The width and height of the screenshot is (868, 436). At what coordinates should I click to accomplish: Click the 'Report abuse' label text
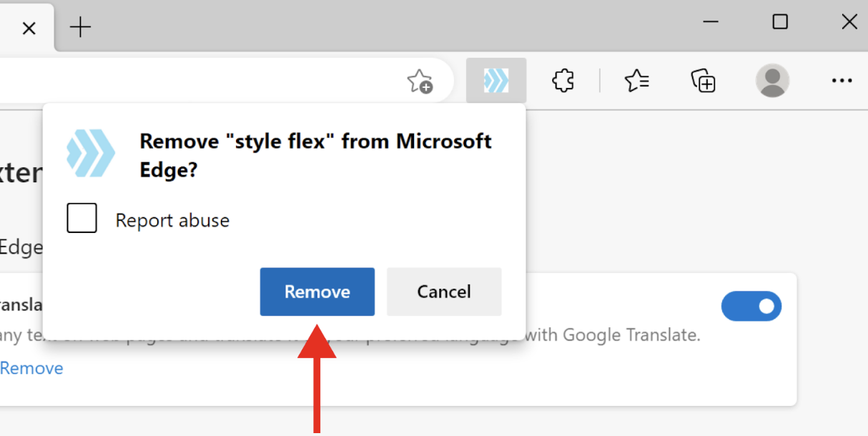point(172,220)
